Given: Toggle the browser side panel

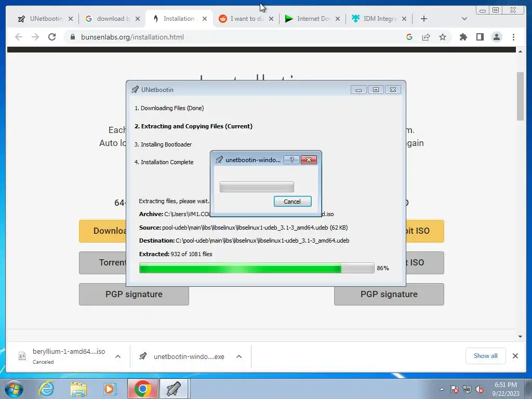Looking at the screenshot, I should click(480, 37).
